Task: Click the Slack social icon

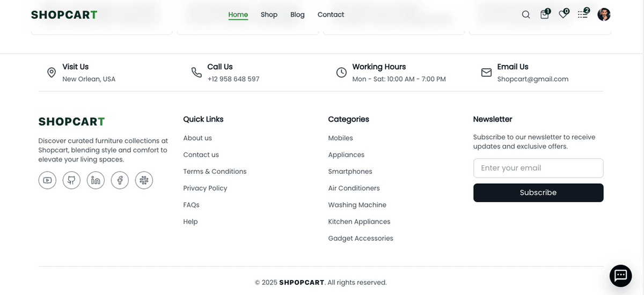Action: point(144,180)
